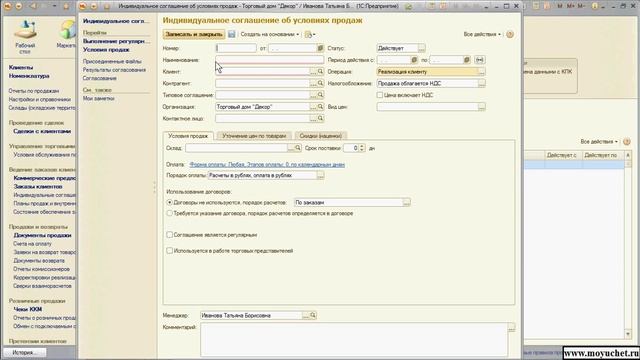Viewport: 640px width, 360px height.
Task: Open the Клиент field magnifier search
Action: click(320, 72)
